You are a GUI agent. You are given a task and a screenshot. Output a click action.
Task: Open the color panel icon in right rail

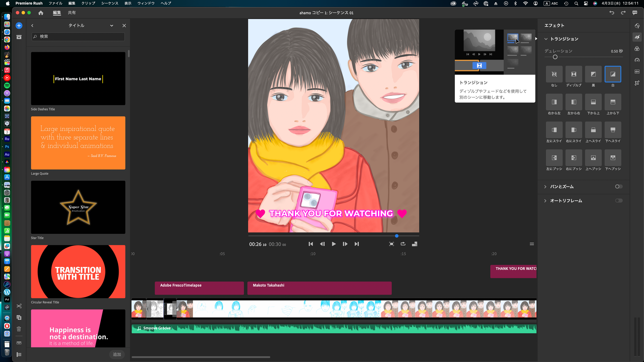(x=637, y=49)
